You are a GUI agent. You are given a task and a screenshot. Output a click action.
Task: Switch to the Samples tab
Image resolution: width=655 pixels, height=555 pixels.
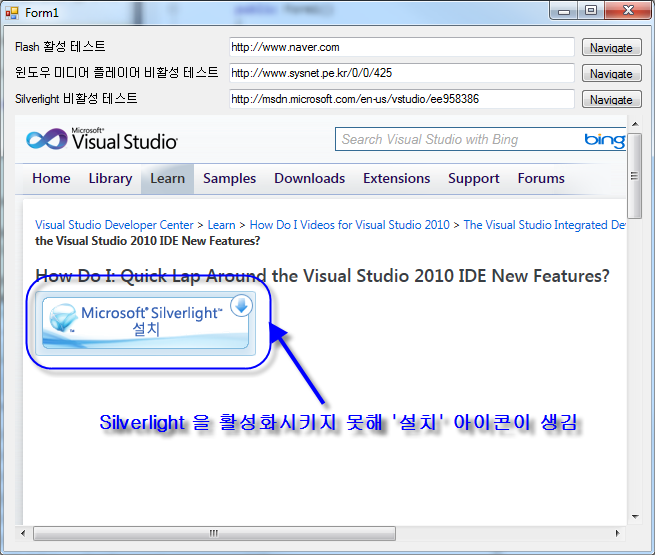coord(229,178)
